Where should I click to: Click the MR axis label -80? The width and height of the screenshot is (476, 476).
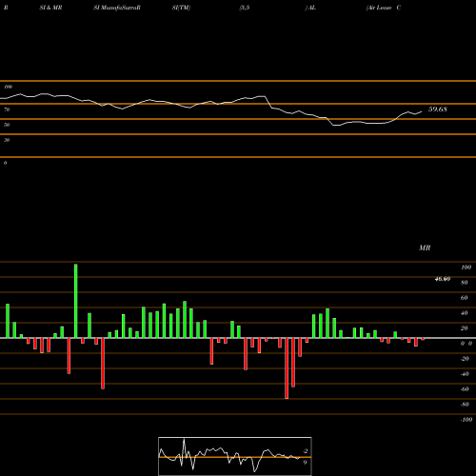[x=465, y=405]
